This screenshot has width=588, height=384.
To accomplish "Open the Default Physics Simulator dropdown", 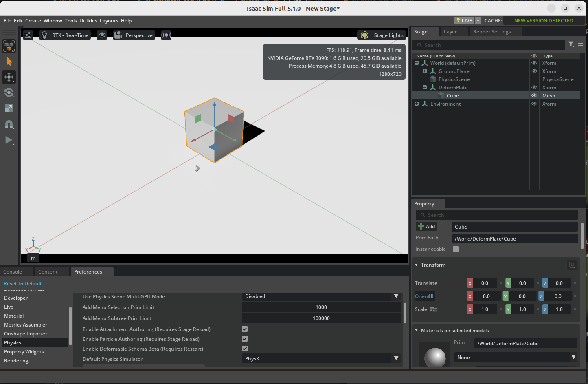I will (x=396, y=358).
